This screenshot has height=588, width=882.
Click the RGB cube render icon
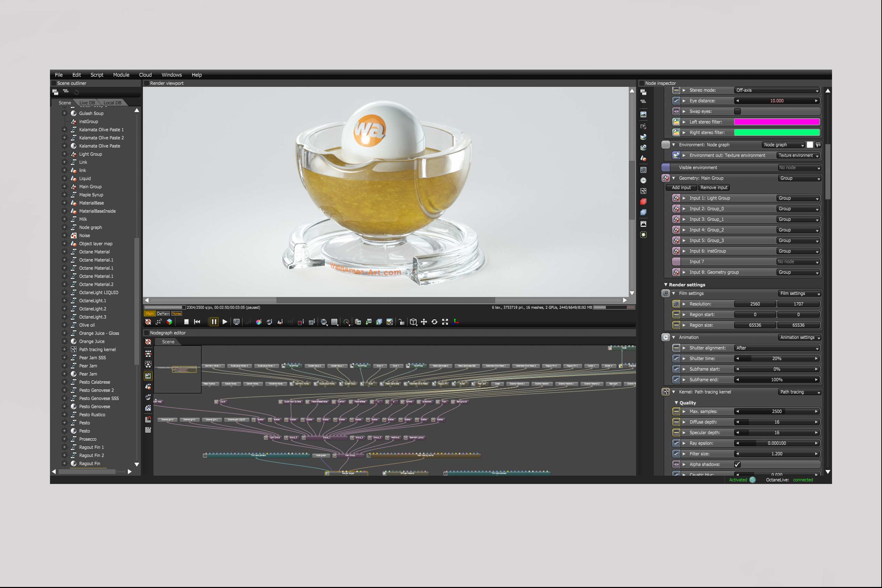170,322
